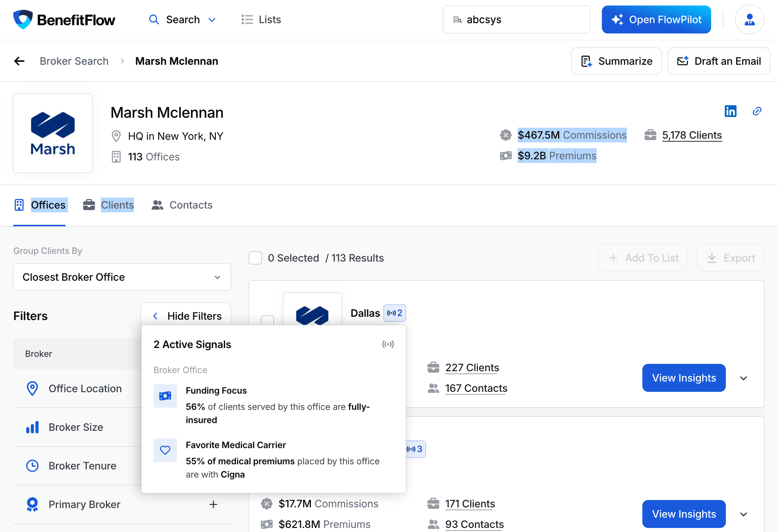
Task: Click the $17.7M Commissions badge icon
Action: point(267,504)
